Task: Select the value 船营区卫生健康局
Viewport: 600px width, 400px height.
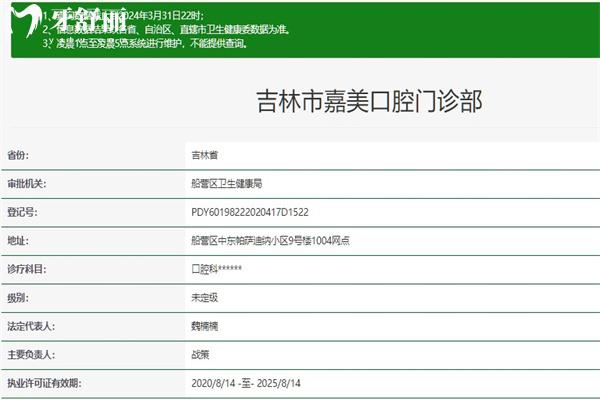Action: pyautogui.click(x=227, y=184)
